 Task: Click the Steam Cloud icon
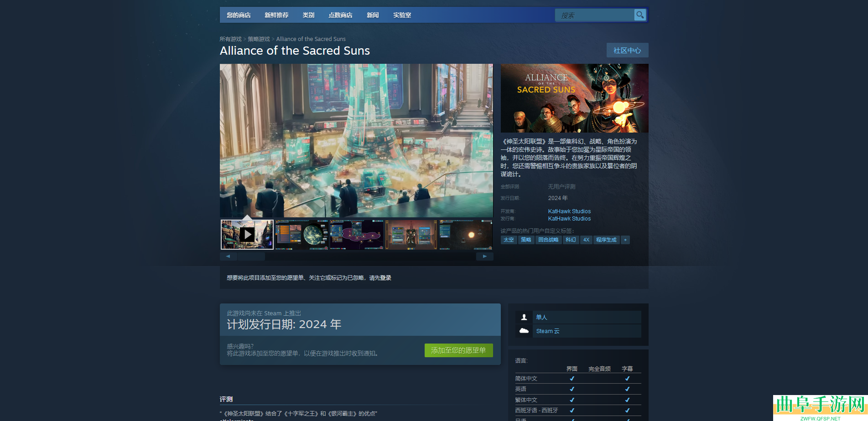[x=524, y=331]
